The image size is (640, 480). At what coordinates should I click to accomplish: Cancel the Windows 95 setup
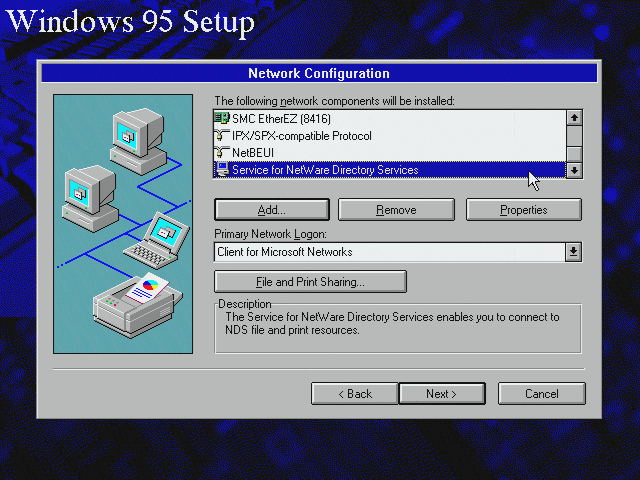(542, 394)
